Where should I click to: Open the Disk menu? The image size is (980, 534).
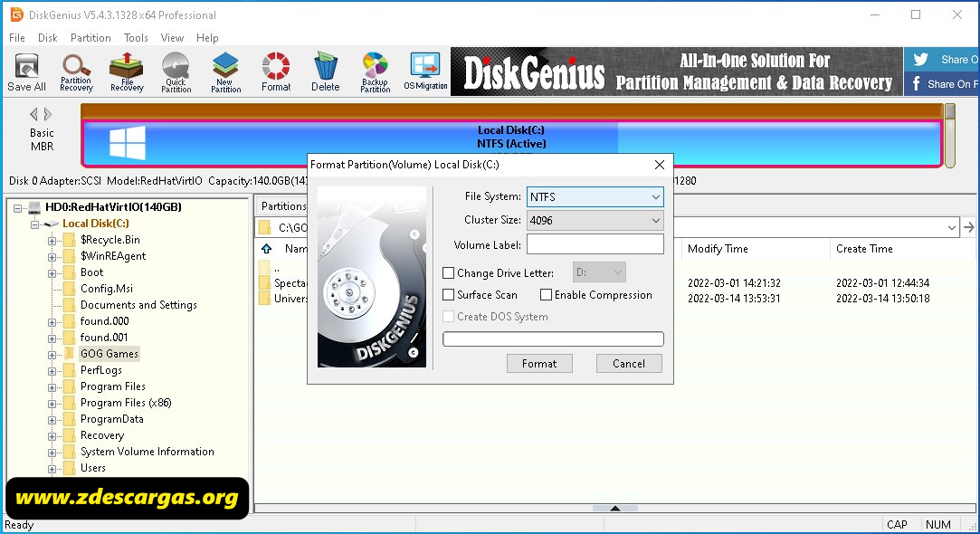47,37
